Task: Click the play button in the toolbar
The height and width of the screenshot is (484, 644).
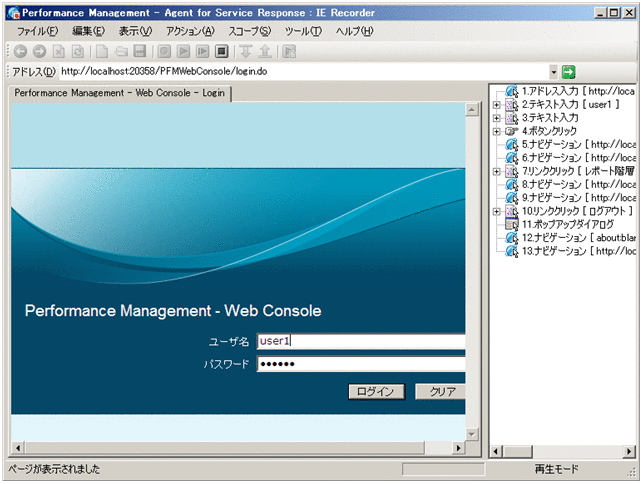Action: pos(183,51)
